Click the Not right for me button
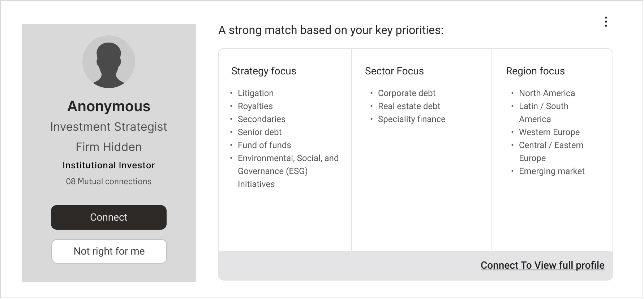 pos(109,251)
